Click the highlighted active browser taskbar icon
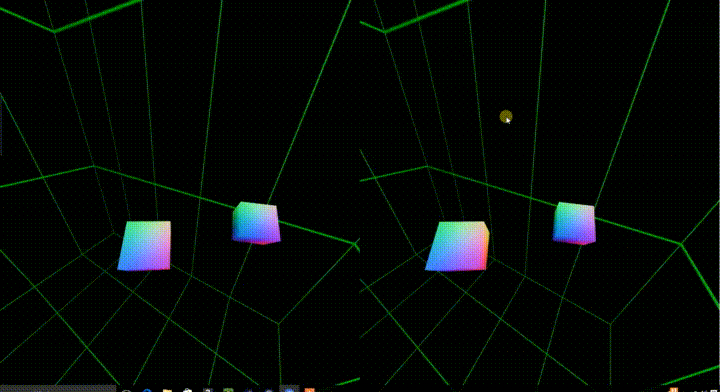The height and width of the screenshot is (392, 720). click(289, 389)
